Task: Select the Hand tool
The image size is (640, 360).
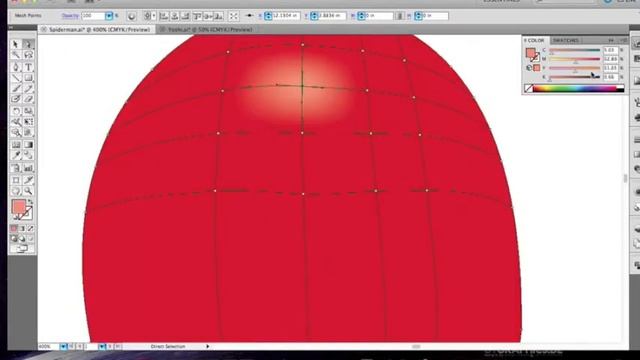Action: 16,191
